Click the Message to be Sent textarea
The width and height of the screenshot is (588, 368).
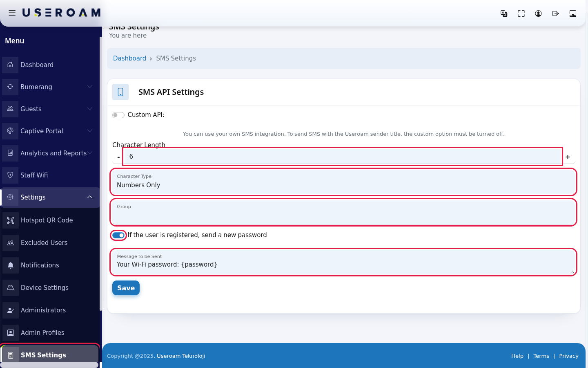[x=343, y=262]
